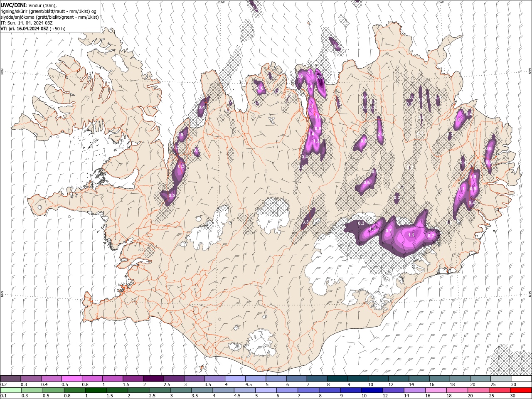
Task: Pick the top-row teal swatch labeled 12
Action: (399, 379)
